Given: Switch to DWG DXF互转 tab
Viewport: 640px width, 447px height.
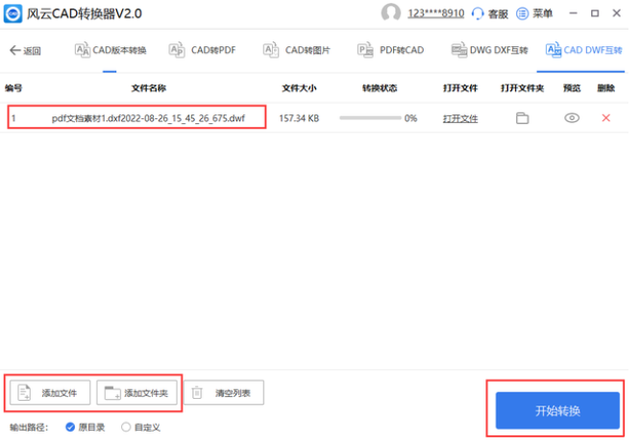Looking at the screenshot, I should tap(489, 50).
